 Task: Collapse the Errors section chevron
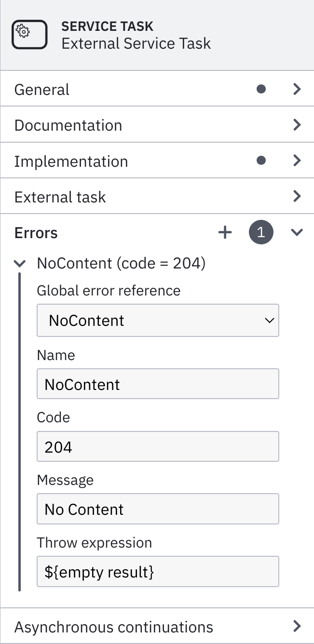pyautogui.click(x=297, y=233)
